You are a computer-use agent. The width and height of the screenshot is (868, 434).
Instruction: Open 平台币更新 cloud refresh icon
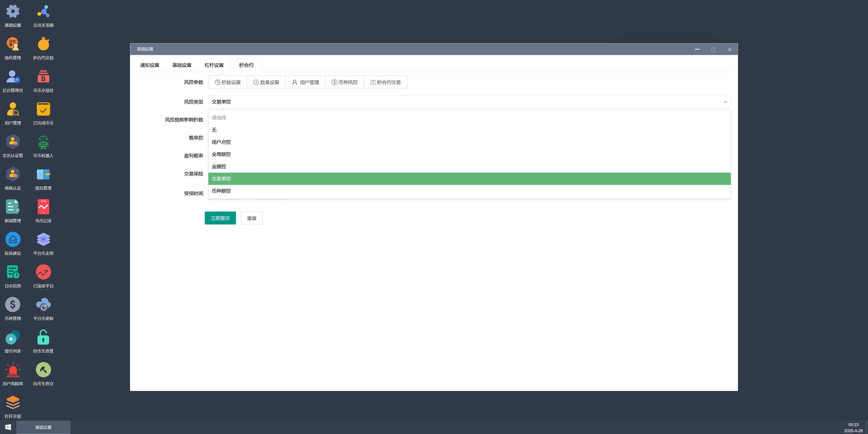(x=43, y=305)
